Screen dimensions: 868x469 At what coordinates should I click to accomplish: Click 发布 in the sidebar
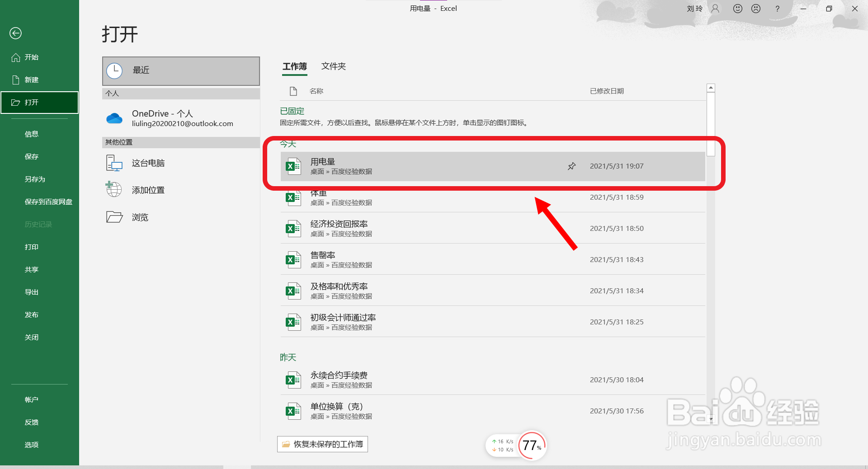tap(39, 315)
